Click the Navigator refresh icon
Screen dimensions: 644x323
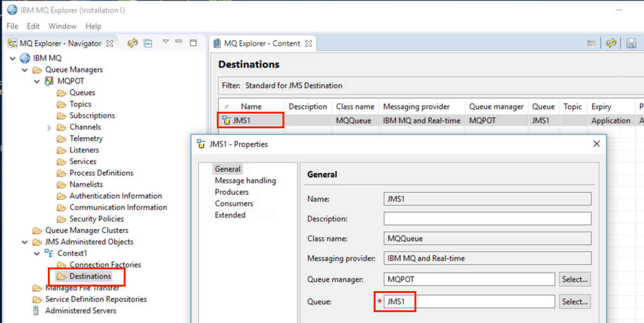(132, 43)
